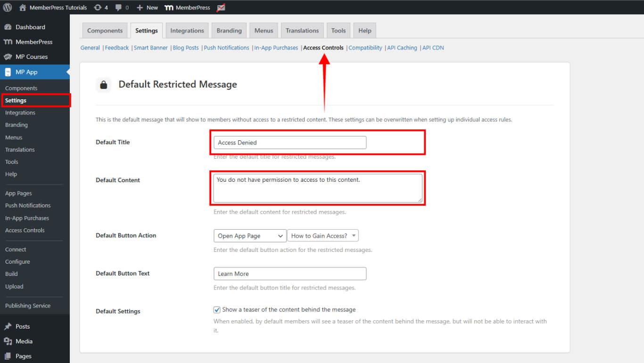The height and width of the screenshot is (363, 644).
Task: Click the Default Content text area
Action: pyautogui.click(x=317, y=188)
